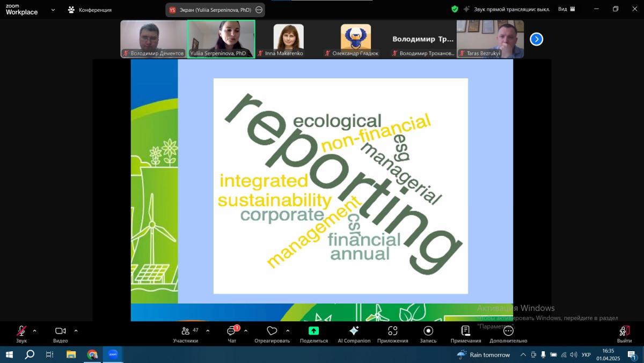Open AI Companion
Image resolution: width=644 pixels, height=363 pixels.
(x=354, y=331)
